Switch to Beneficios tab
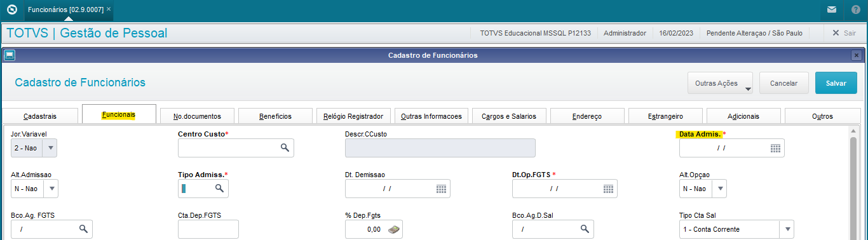This screenshot has width=868, height=240. [275, 116]
